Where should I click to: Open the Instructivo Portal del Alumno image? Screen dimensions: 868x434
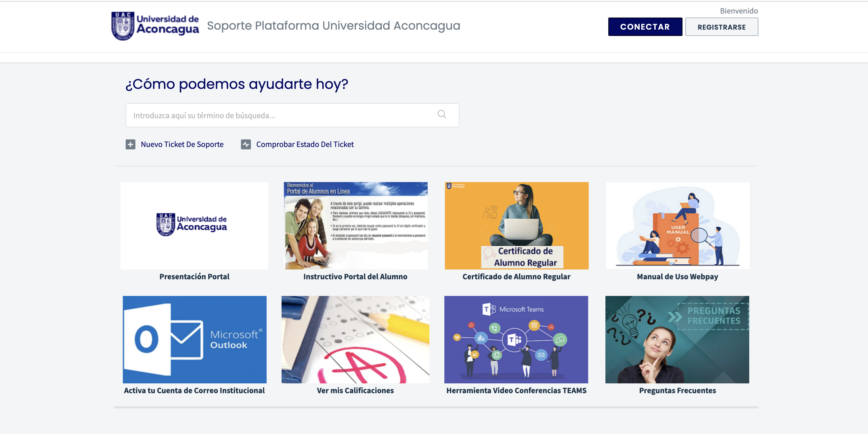pos(355,226)
